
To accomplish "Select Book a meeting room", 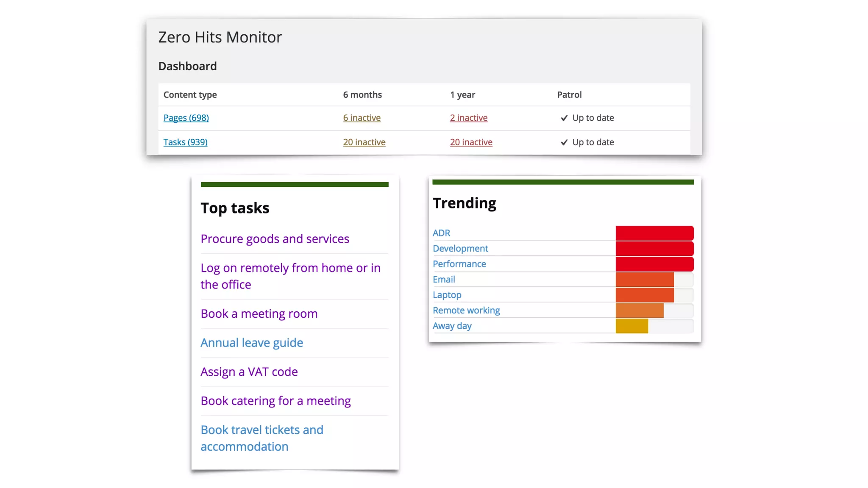I will click(x=259, y=314).
